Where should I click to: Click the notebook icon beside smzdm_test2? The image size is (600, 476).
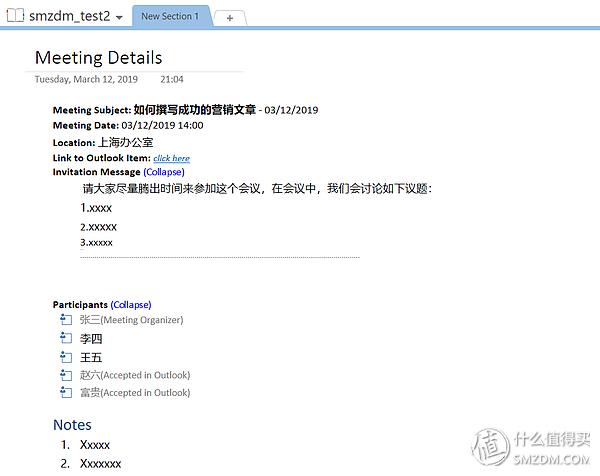[15, 16]
